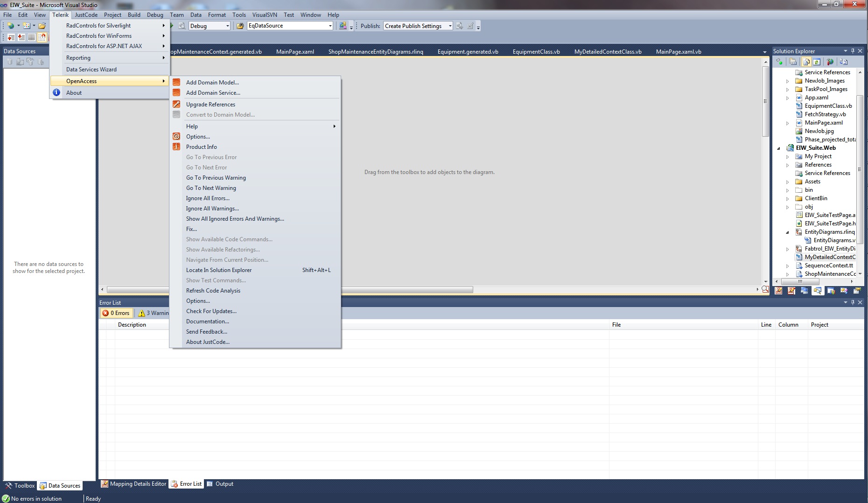
Task: Open the Toolbox tab
Action: coord(20,486)
